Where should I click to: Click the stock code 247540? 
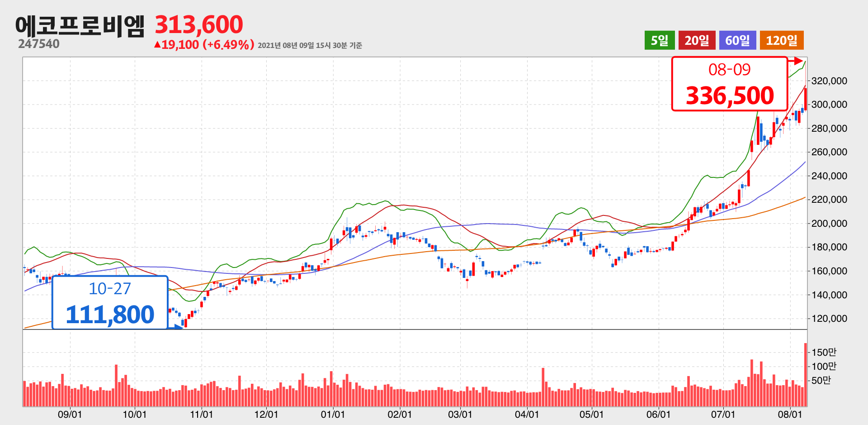[39, 44]
